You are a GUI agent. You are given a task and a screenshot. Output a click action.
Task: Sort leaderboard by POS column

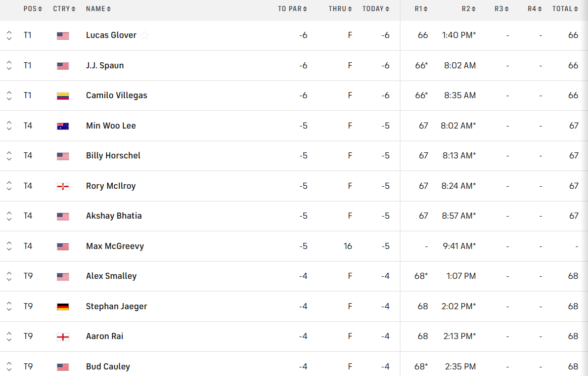33,9
